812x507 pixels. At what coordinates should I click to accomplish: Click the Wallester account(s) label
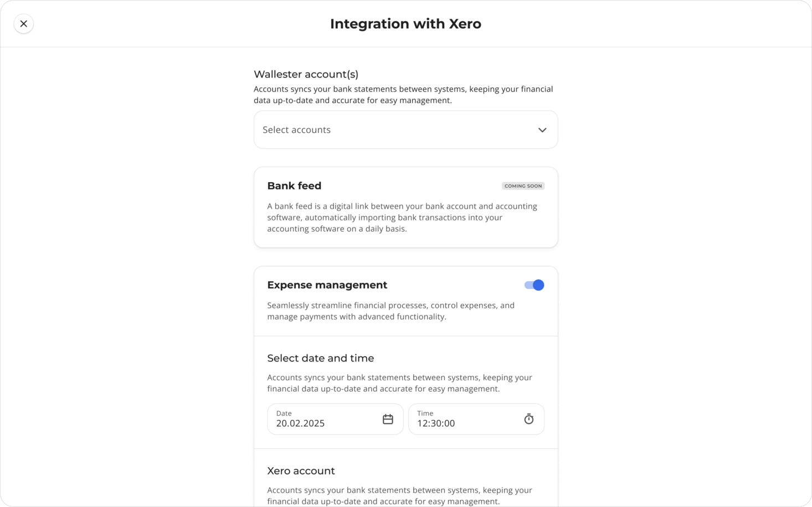pyautogui.click(x=306, y=74)
